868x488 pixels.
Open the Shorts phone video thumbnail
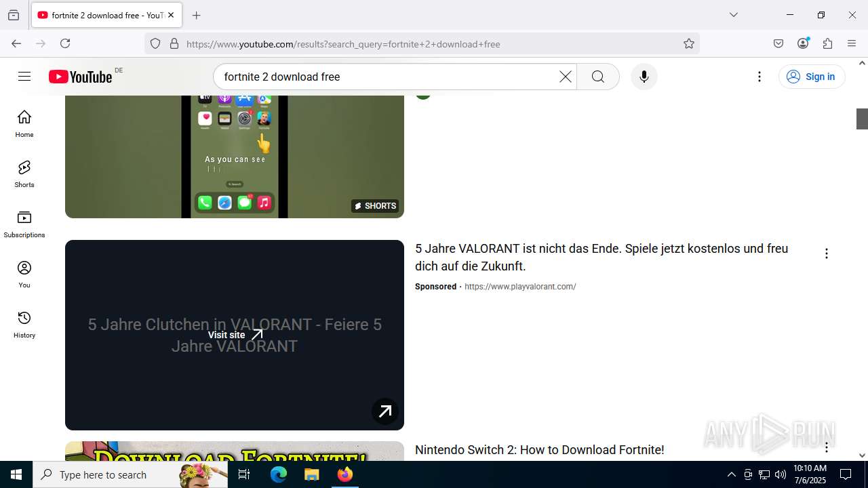[235, 157]
